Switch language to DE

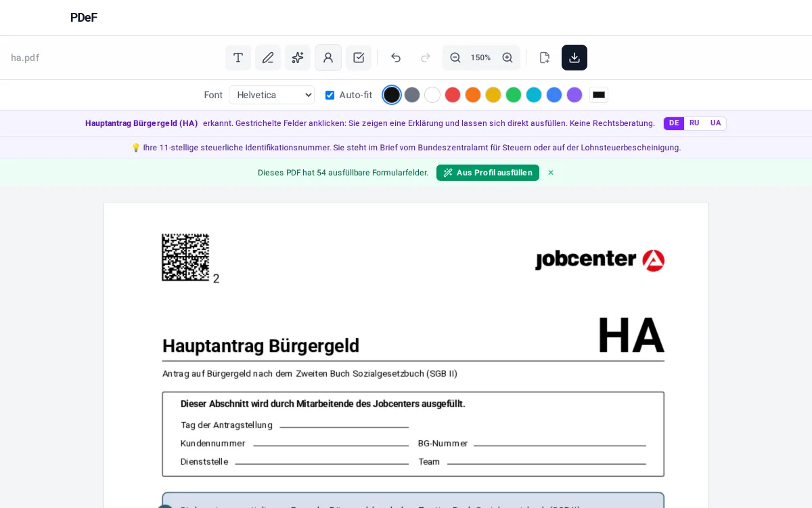[x=674, y=123]
